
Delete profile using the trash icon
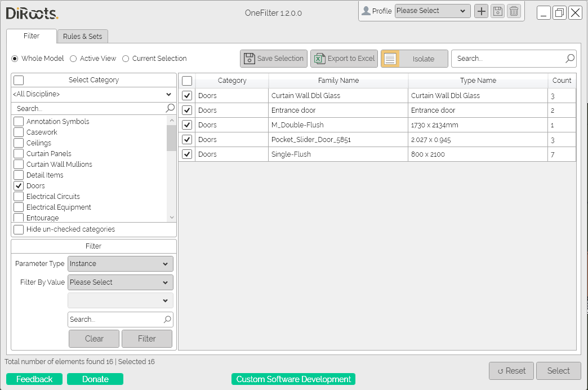[x=514, y=11]
